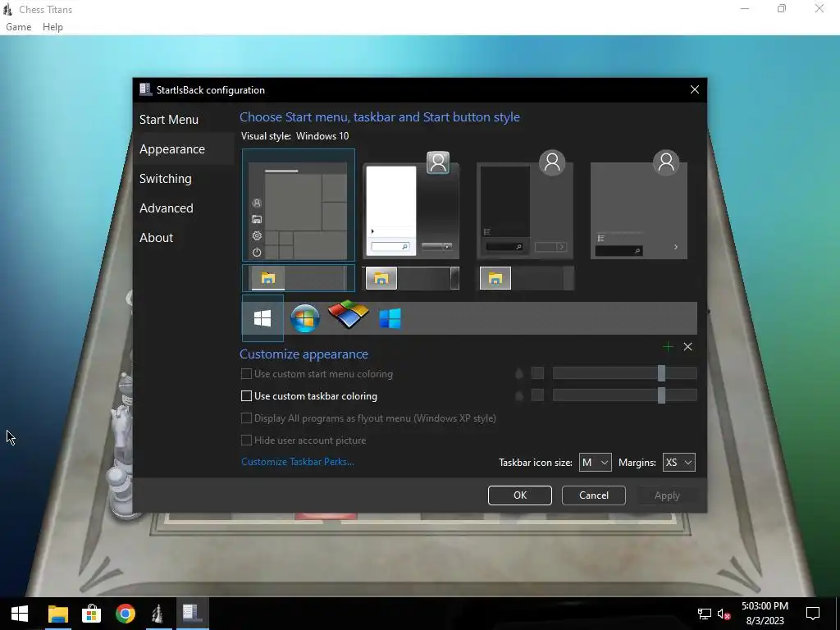Open File Explorer from the taskbar

click(x=58, y=614)
